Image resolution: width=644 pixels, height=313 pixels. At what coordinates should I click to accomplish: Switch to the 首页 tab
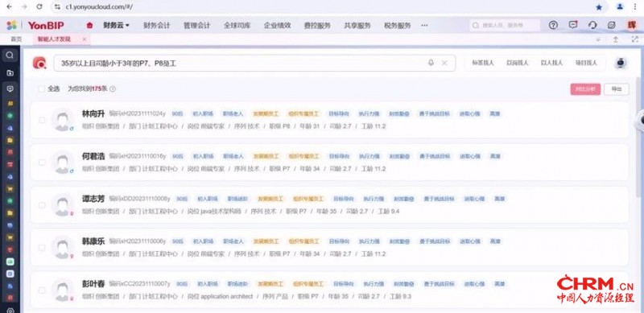coord(16,39)
